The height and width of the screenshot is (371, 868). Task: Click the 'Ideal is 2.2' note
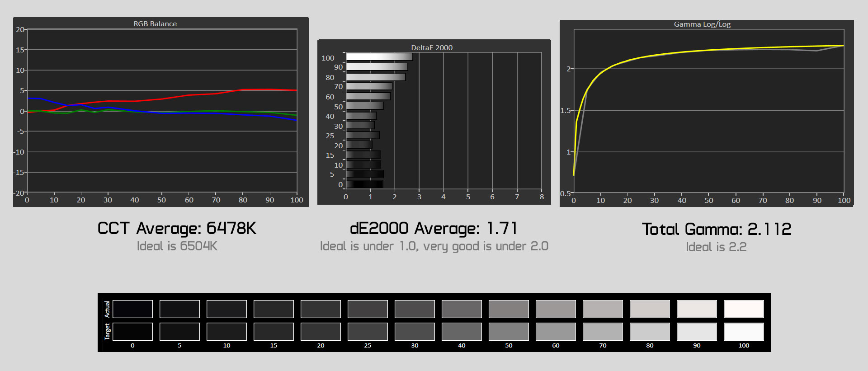point(716,247)
